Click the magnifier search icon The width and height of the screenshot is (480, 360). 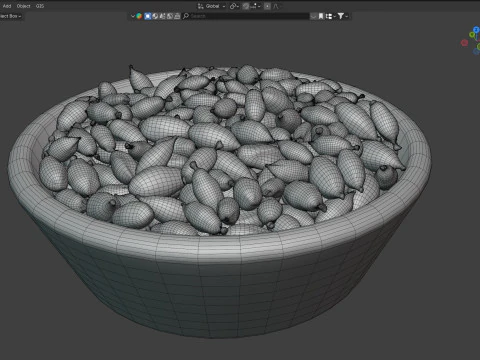[186, 16]
